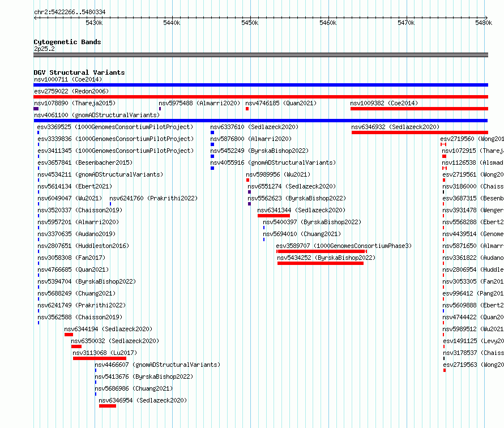Image resolution: width=504 pixels, height=428 pixels.
Task: Open nsv5394704 (ByrskaBishop2022) label
Action: pos(87,281)
